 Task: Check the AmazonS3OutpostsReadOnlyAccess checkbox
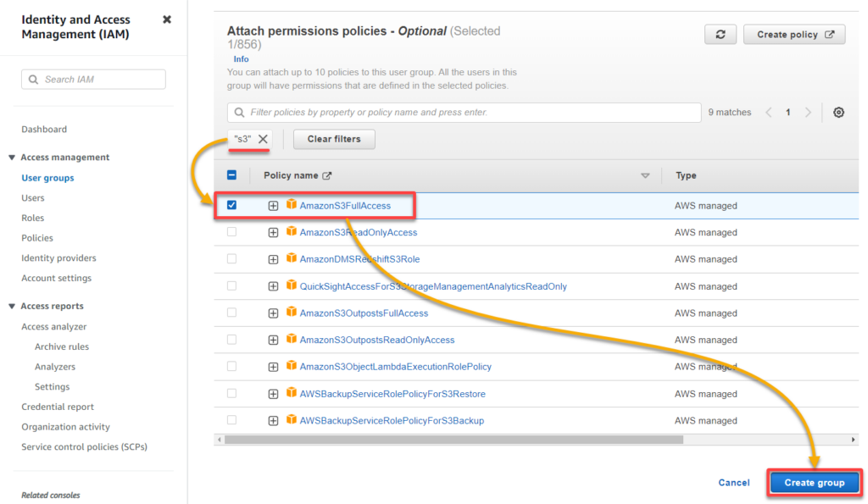pos(232,339)
